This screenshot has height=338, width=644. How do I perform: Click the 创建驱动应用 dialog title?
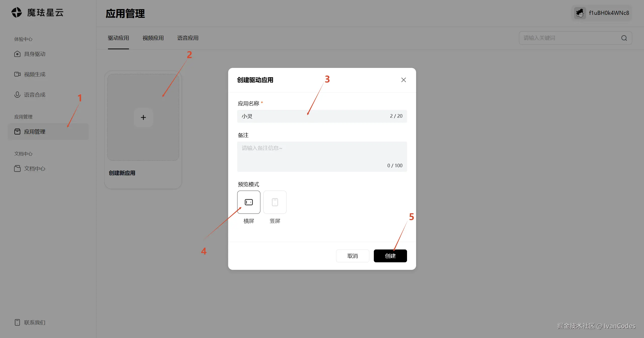click(255, 80)
